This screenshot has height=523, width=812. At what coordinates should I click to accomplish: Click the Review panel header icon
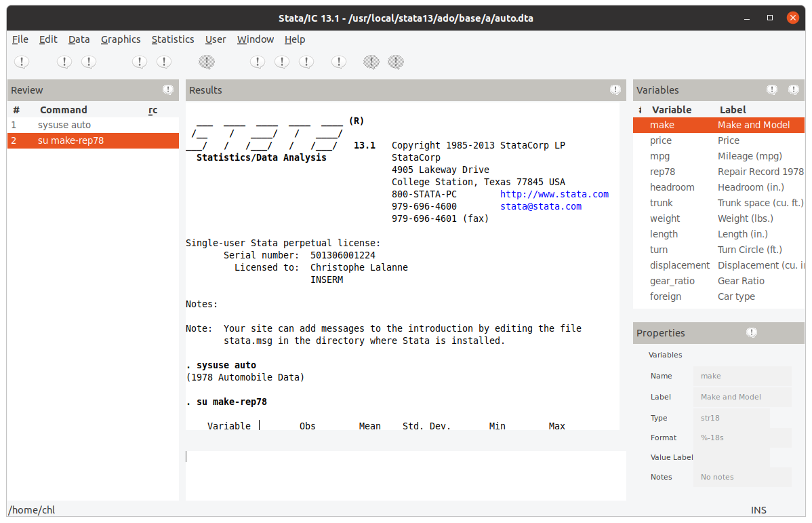point(168,90)
